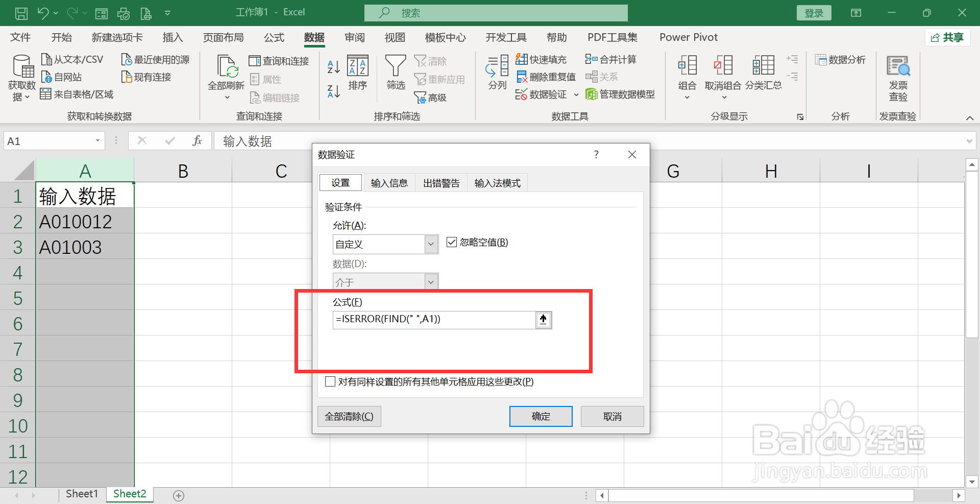This screenshot has height=504, width=980.
Task: Click Subtotal (分类汇总) icon
Action: 763,73
